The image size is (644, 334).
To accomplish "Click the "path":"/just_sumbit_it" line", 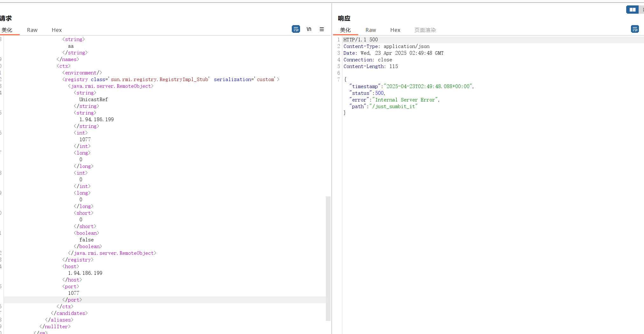I will [x=383, y=107].
